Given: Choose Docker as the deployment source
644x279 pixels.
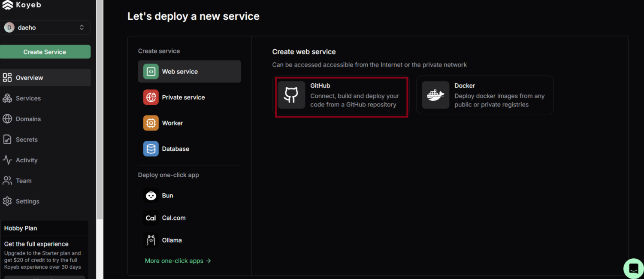Looking at the screenshot, I should pyautogui.click(x=485, y=95).
